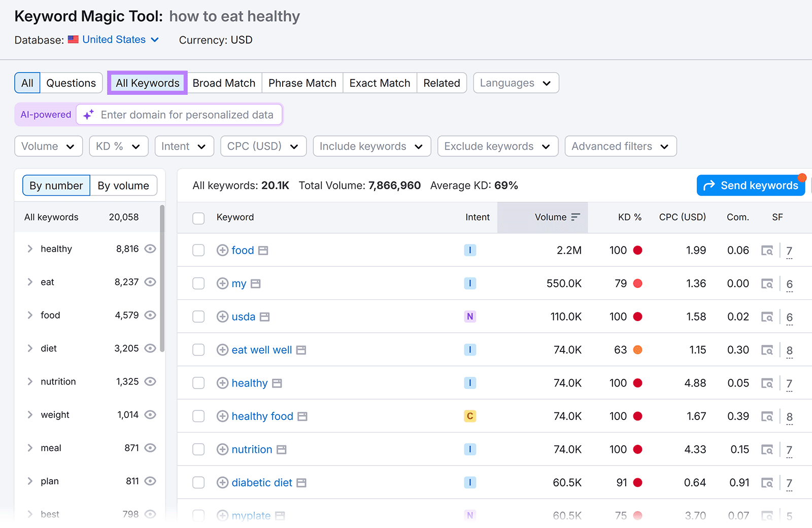Switch to the Questions tab
812x528 pixels.
(x=71, y=83)
